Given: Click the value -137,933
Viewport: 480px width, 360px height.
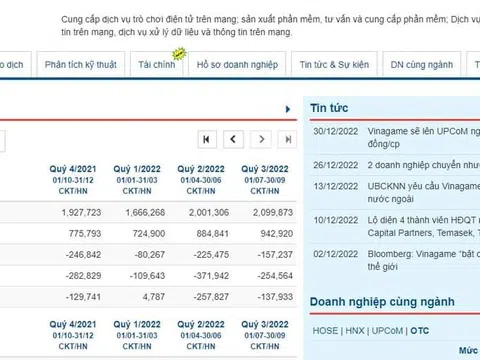Looking at the screenshot, I should point(275,297).
